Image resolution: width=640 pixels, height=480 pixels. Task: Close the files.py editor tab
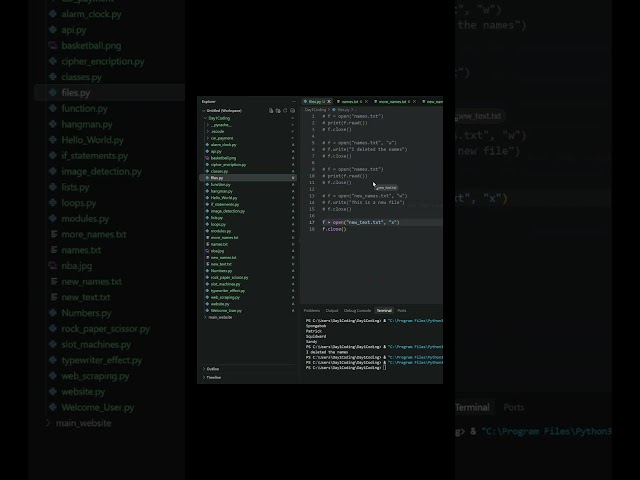coord(329,102)
